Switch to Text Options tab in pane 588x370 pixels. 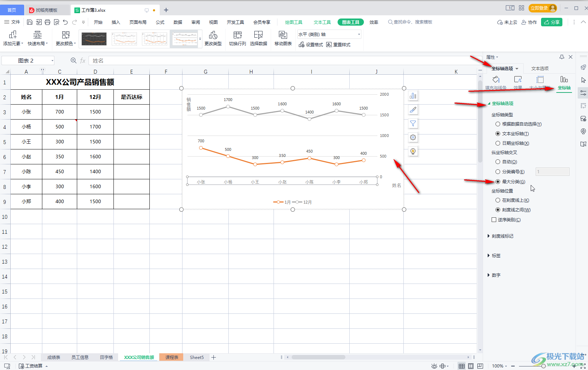tap(540, 69)
